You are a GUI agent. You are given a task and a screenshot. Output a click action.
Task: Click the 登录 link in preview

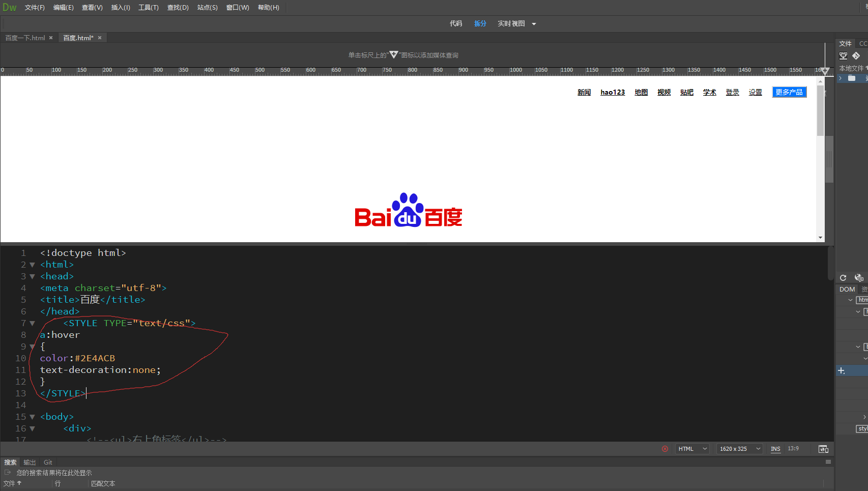tap(733, 92)
